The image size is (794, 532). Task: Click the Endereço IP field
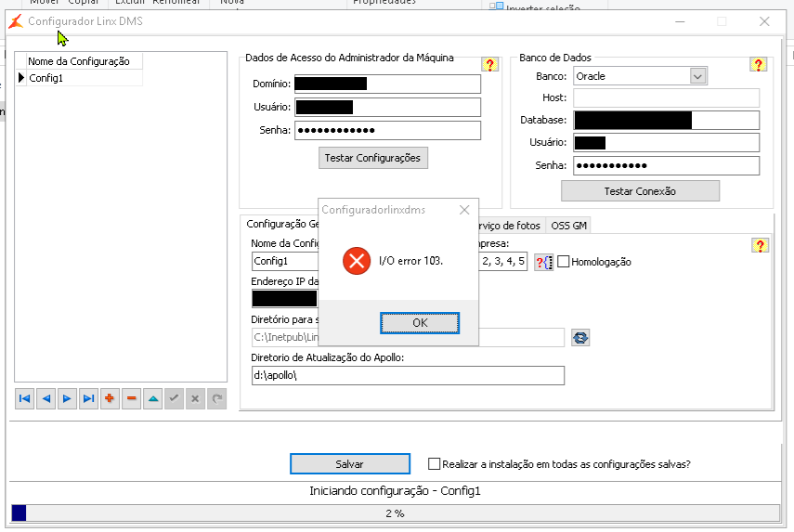(284, 299)
